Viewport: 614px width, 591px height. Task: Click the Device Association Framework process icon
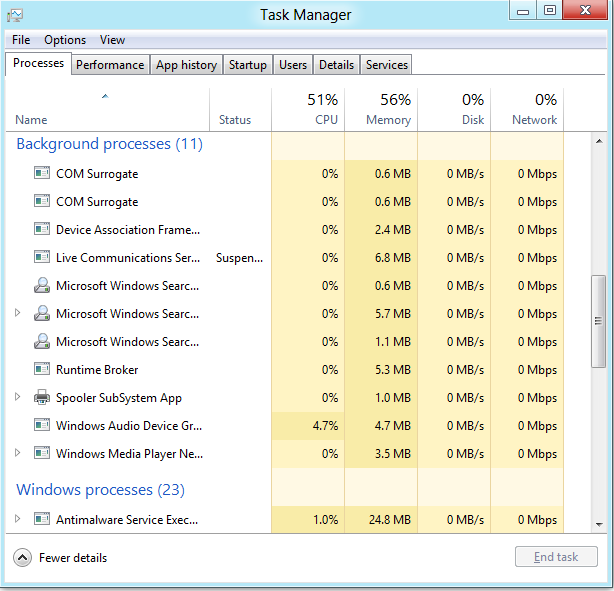coord(42,229)
